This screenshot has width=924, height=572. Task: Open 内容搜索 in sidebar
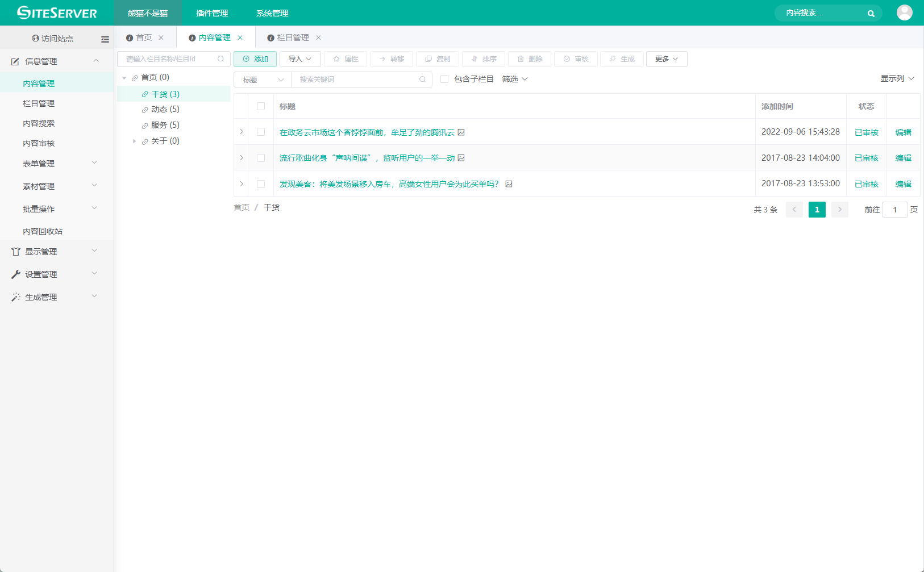point(39,123)
